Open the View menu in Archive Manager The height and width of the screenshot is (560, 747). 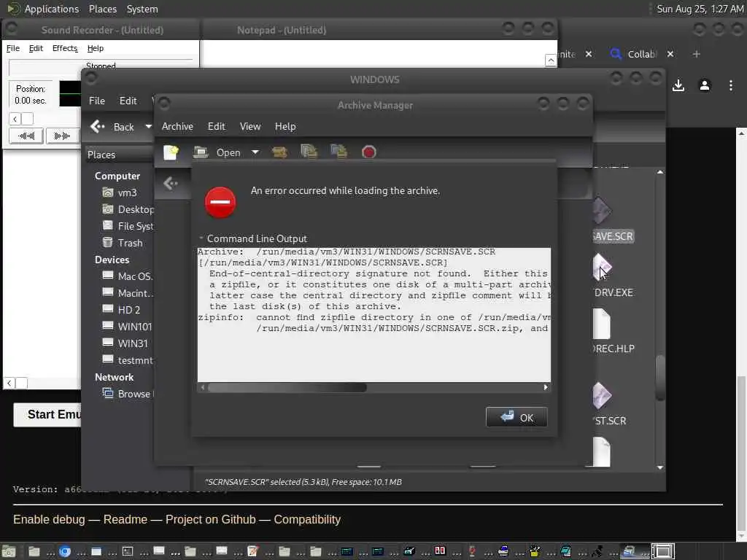click(x=250, y=127)
